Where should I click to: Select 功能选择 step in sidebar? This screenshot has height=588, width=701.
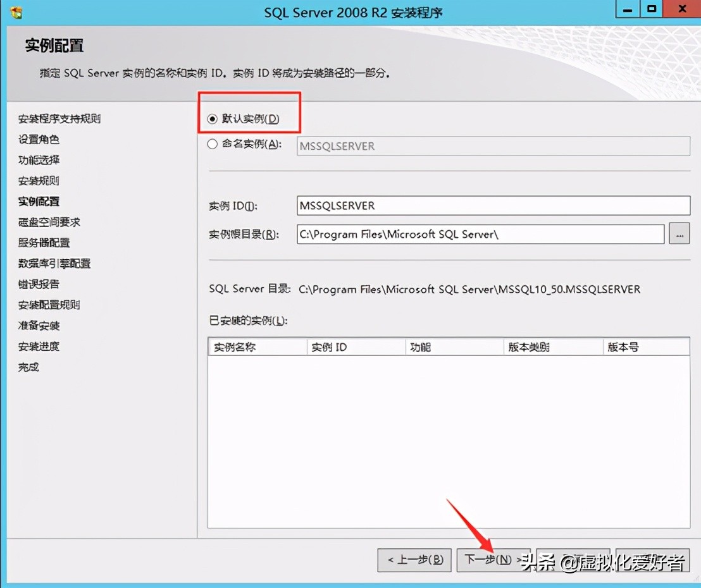tap(39, 160)
